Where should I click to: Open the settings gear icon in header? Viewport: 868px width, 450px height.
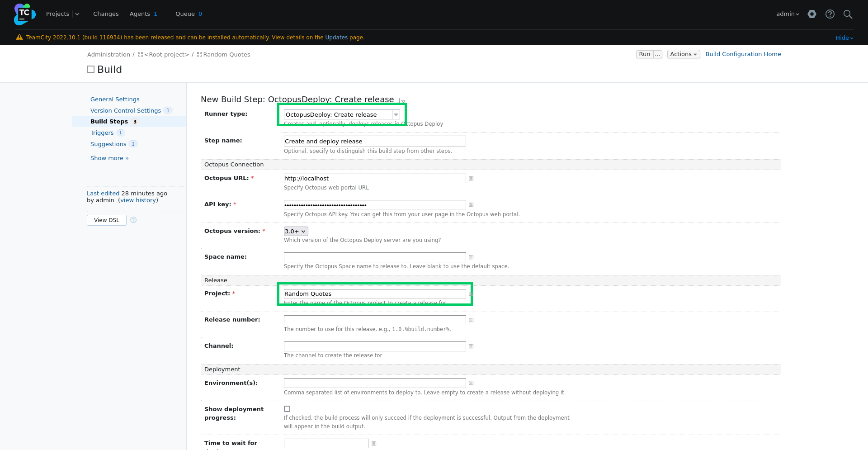point(812,14)
